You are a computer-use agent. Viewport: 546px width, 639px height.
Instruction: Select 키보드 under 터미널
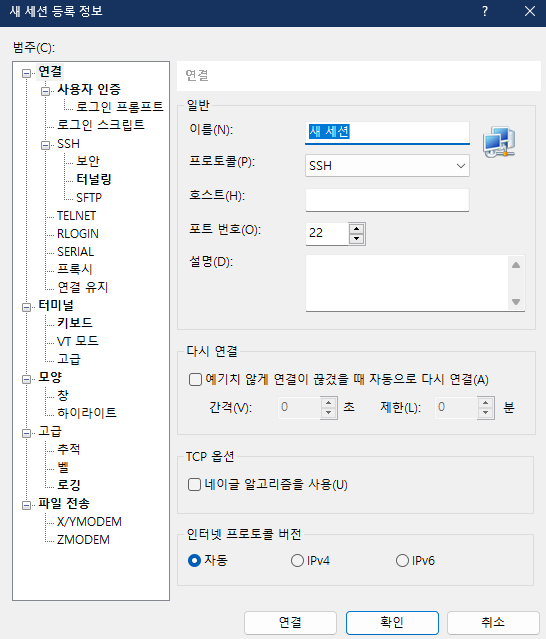tap(75, 323)
